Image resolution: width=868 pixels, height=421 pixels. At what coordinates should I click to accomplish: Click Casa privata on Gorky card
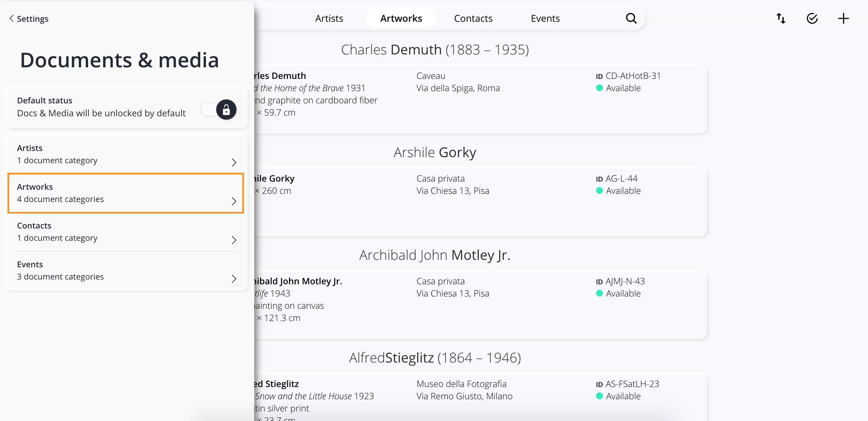[440, 179]
